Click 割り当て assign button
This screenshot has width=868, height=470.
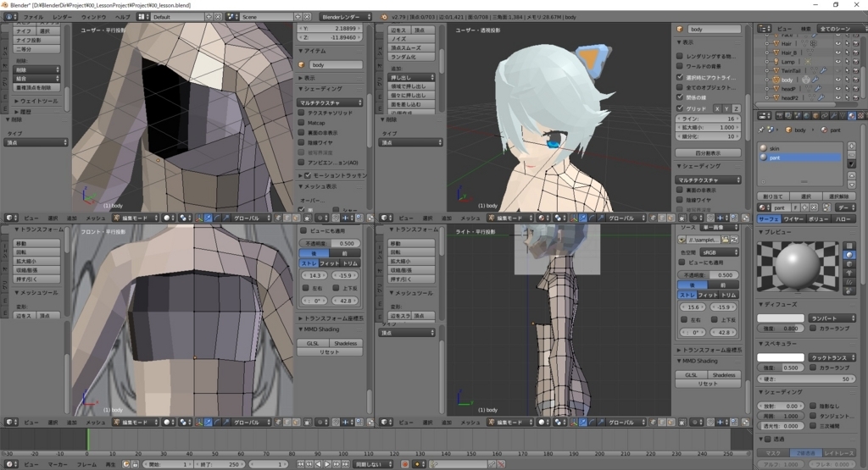click(773, 196)
